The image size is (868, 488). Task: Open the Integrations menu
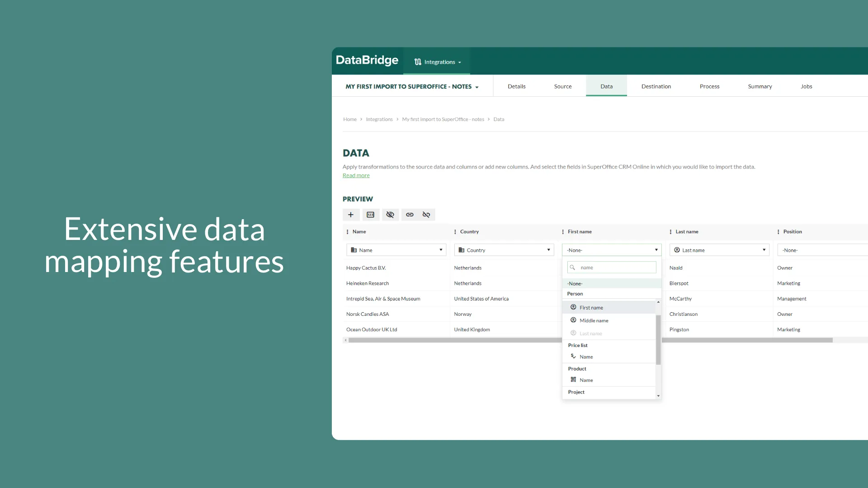pos(438,62)
